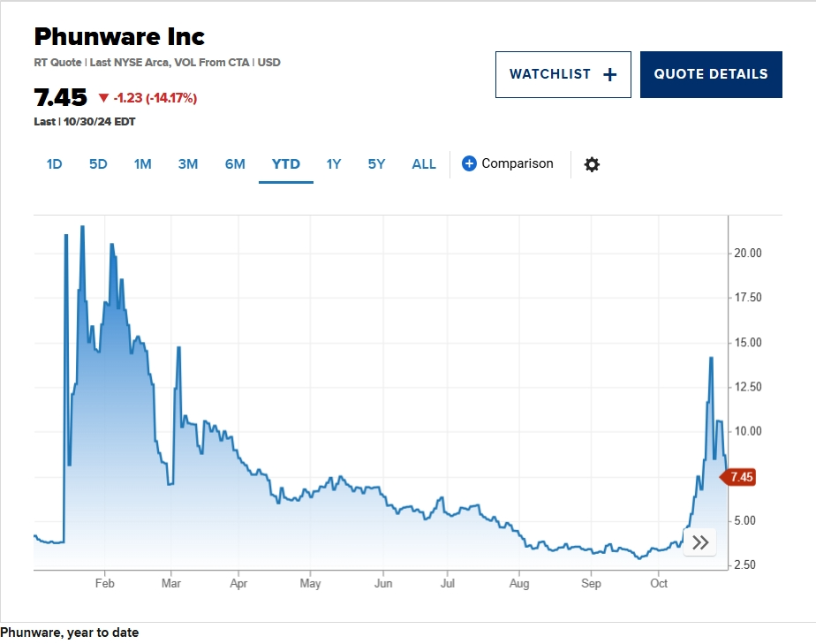The width and height of the screenshot is (816, 644).
Task: Switch chart to 3M range
Action: pyautogui.click(x=188, y=164)
